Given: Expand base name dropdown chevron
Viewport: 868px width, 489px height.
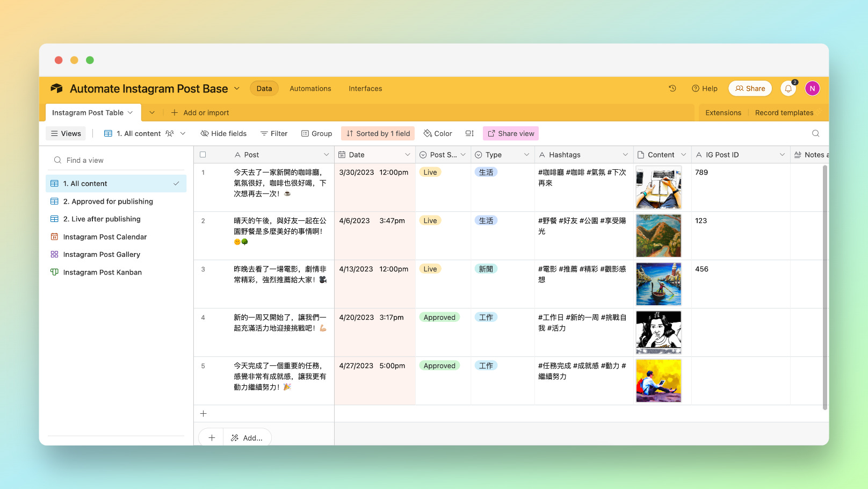Looking at the screenshot, I should tap(237, 88).
